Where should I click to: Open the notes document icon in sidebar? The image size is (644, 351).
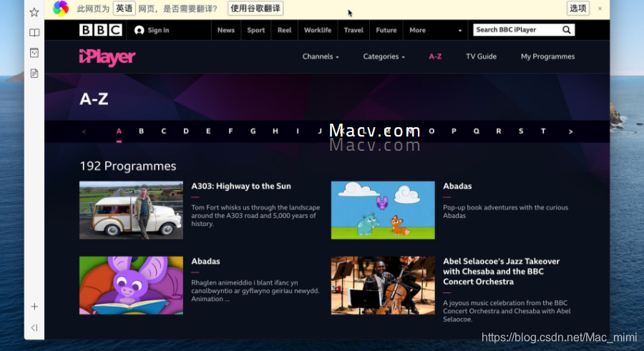[x=34, y=73]
